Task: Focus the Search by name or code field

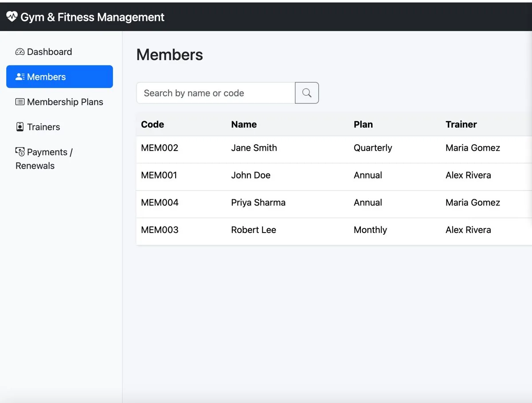Action: tap(216, 93)
